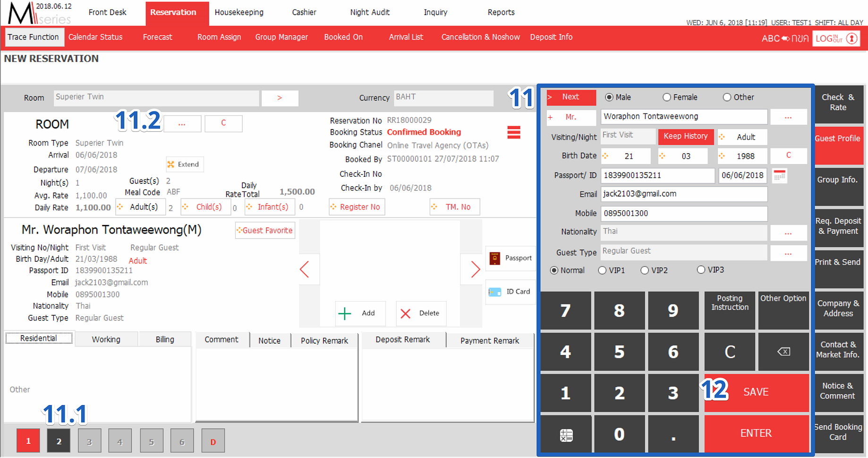Select the Normal guest level radio
Screen dimensions: 868x458
tap(554, 270)
